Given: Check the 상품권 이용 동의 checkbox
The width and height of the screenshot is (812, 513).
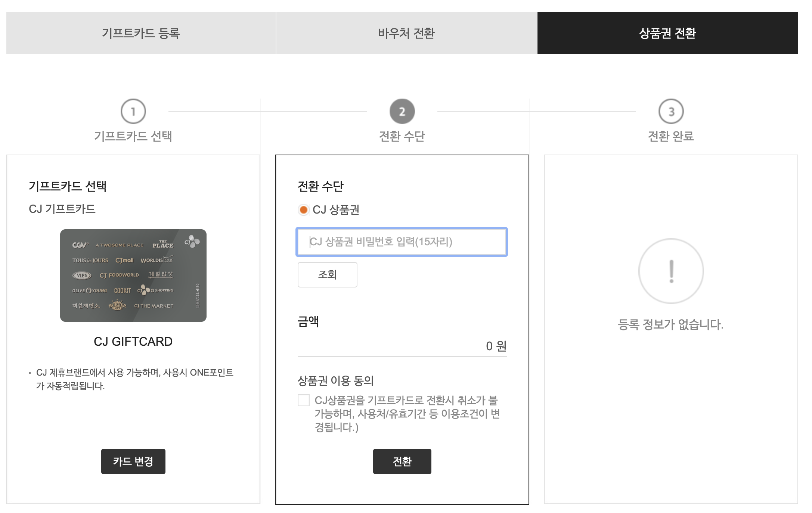Looking at the screenshot, I should point(304,400).
